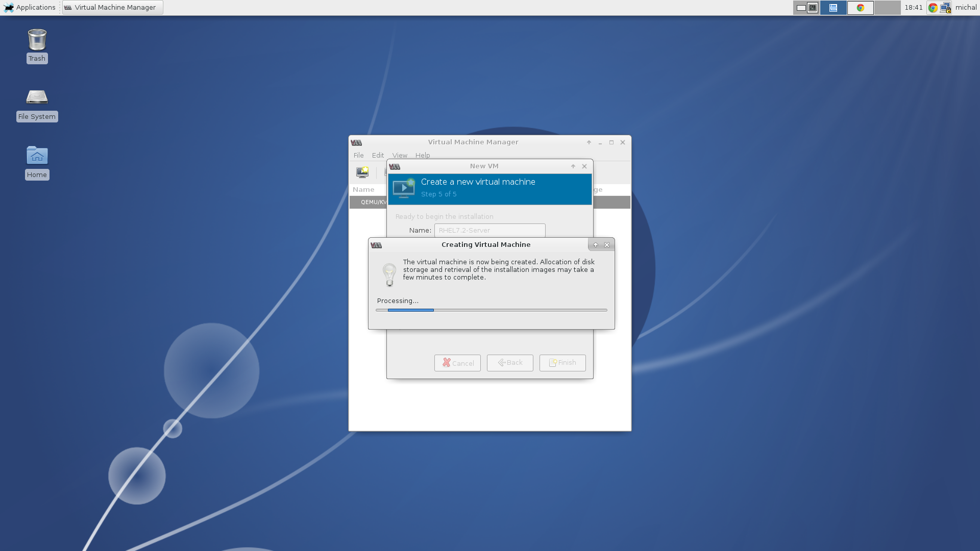This screenshot has width=980, height=551.
Task: Click the Chrome tray icon
Action: tap(933, 8)
